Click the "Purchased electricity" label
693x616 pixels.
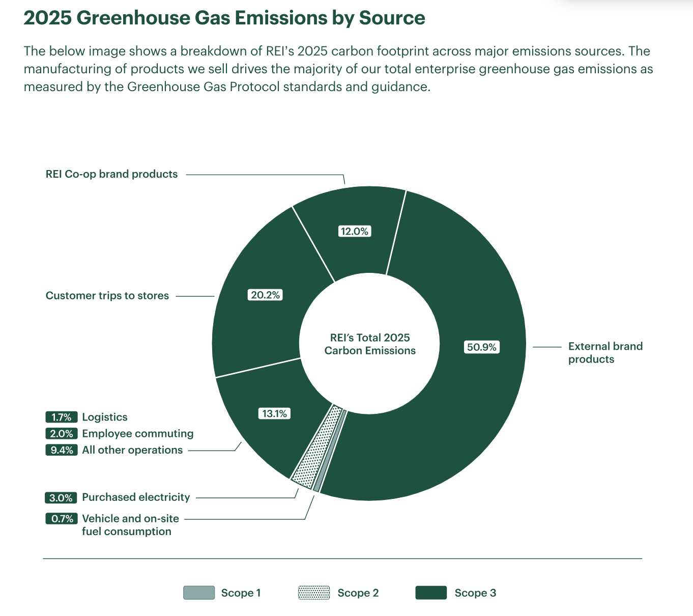point(136,497)
